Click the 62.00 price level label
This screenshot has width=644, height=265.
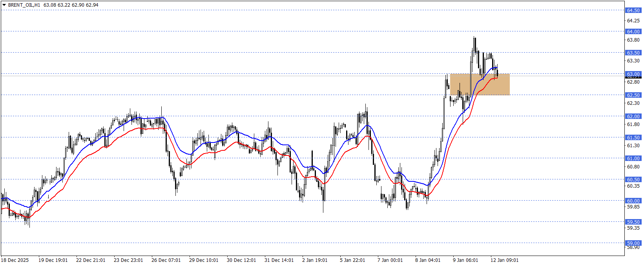tap(633, 117)
